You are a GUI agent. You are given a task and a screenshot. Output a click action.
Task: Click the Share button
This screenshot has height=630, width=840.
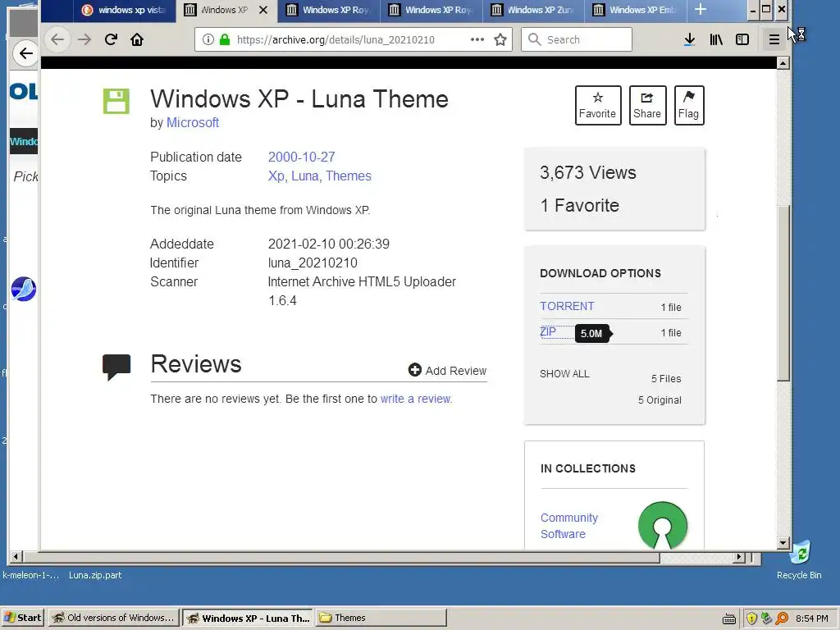tap(647, 106)
